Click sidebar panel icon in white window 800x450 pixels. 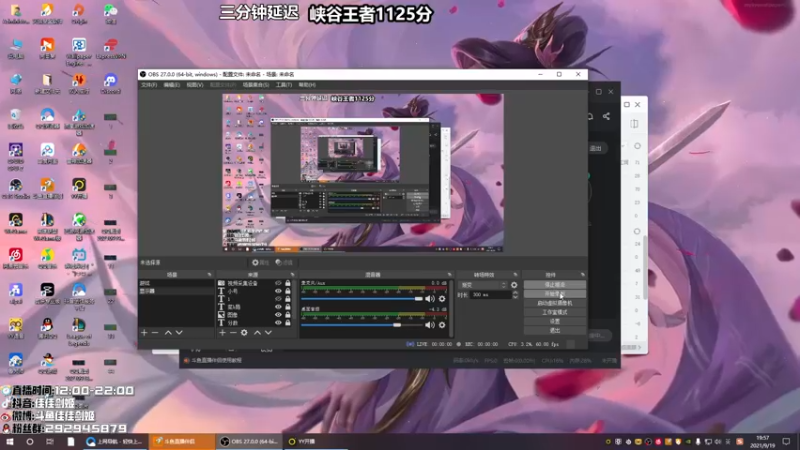click(634, 123)
